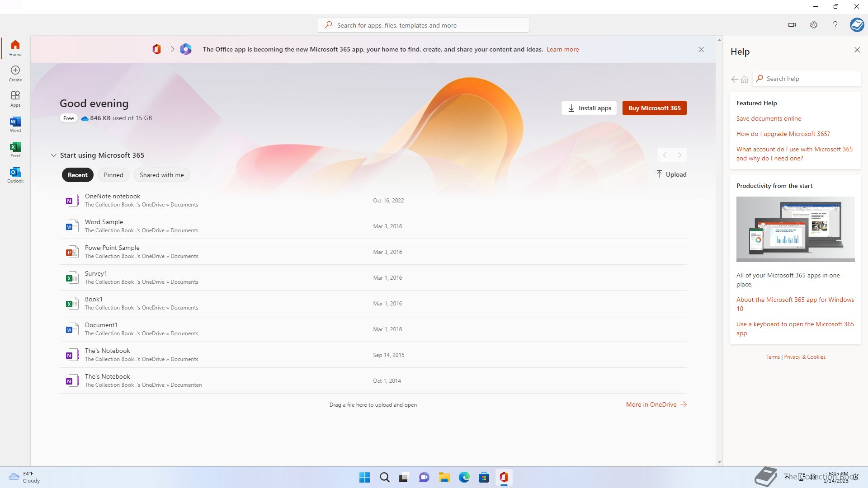Click scrollbar down arrow in main pane
Viewport: 868px width, 488px height.
coord(719,462)
